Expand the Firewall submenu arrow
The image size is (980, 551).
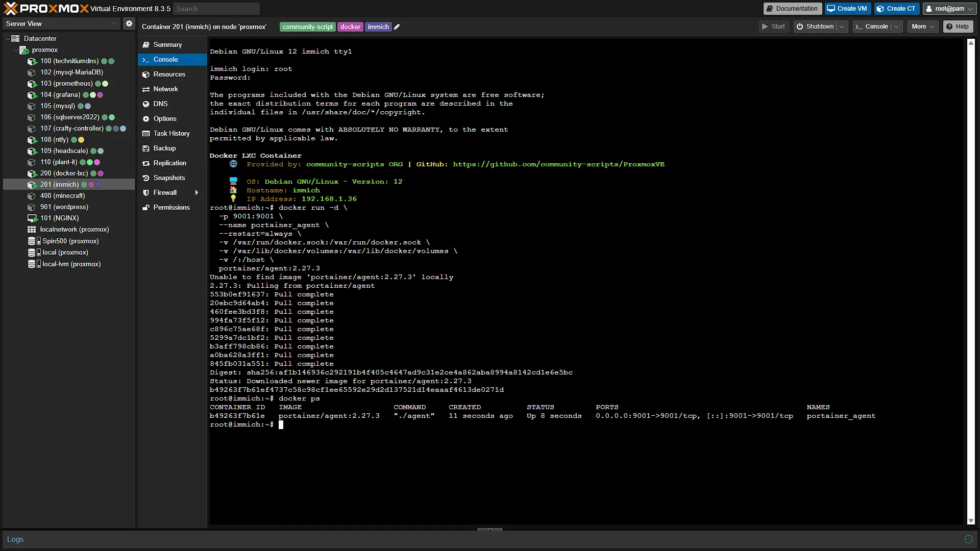(x=197, y=193)
